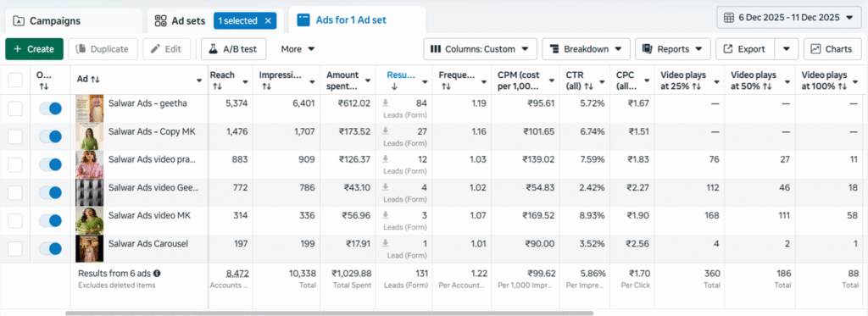Click download icon beside 84 results
The image size is (868, 316).
coord(386,103)
